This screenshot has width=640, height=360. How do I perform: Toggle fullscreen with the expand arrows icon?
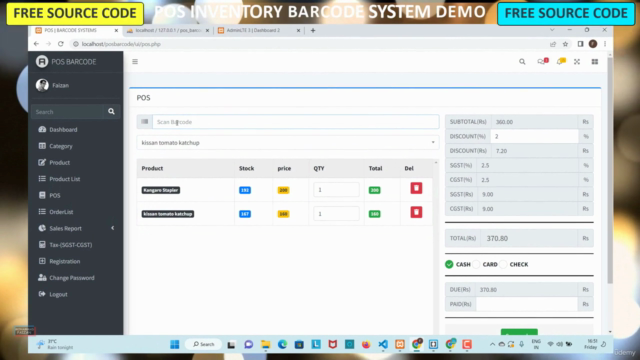(577, 62)
